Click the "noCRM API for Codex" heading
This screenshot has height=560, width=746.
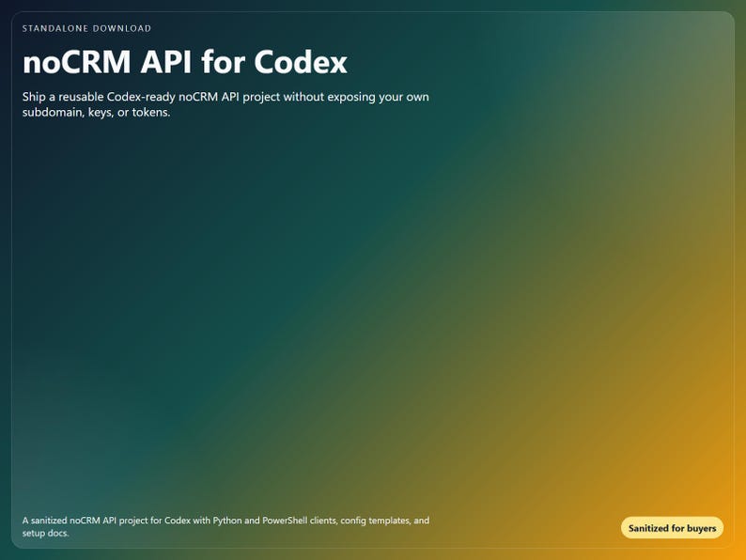pyautogui.click(x=184, y=62)
